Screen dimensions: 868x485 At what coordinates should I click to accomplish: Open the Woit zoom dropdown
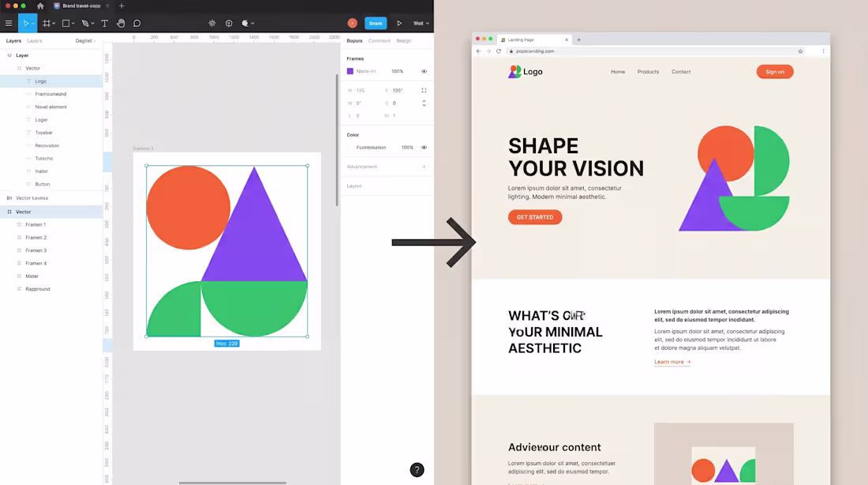click(421, 23)
